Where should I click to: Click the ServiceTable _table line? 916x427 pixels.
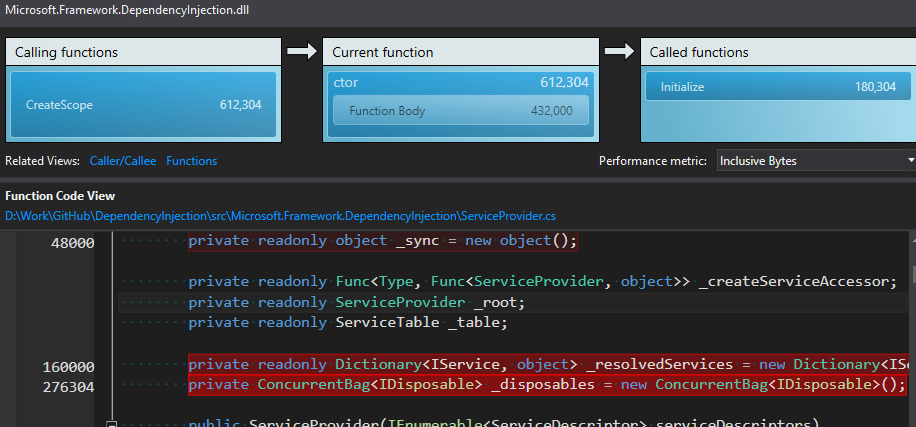(348, 322)
